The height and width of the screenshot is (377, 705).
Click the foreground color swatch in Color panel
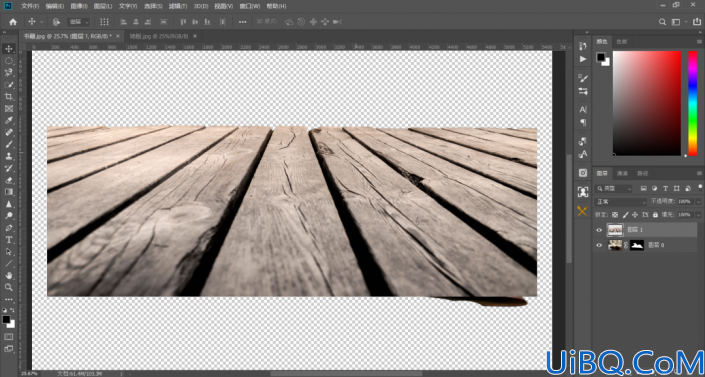tap(601, 57)
